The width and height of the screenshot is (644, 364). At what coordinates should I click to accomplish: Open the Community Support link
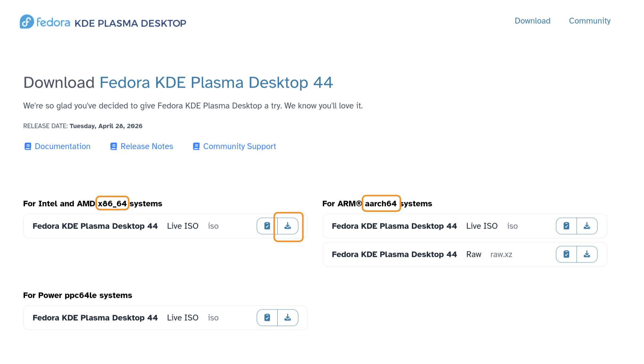(234, 146)
